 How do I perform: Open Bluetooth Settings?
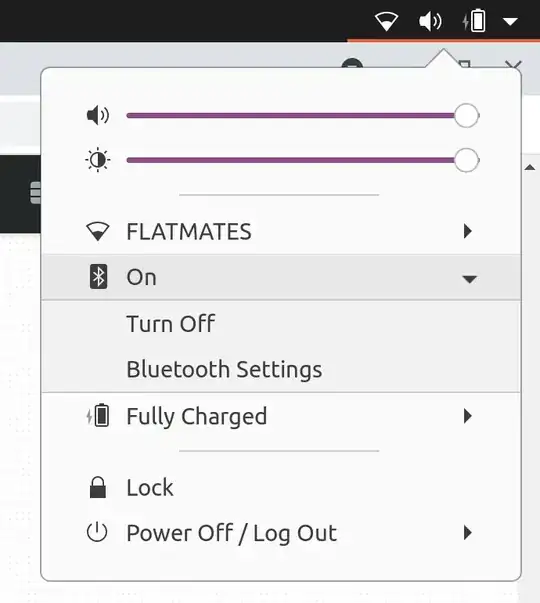224,370
